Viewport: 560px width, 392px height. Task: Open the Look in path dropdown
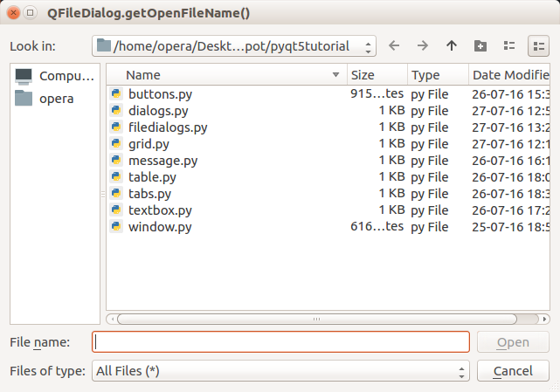pyautogui.click(x=234, y=45)
